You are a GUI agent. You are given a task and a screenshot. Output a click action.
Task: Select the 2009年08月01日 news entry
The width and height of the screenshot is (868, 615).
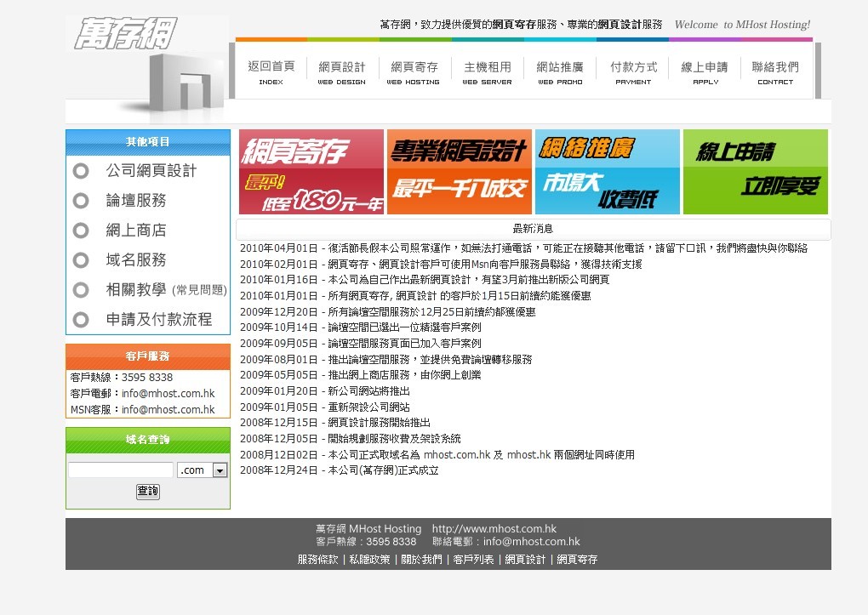385,360
